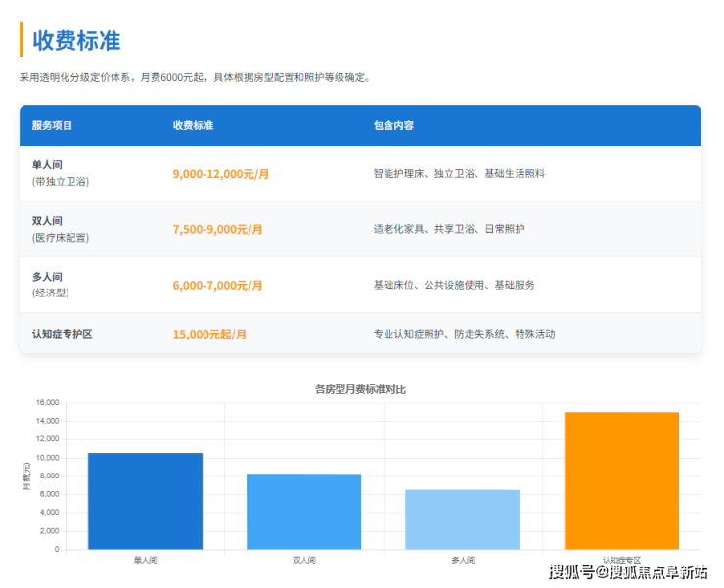This screenshot has height=588, width=724.
Task: Click the 月费(元) y-axis label
Action: point(26,475)
